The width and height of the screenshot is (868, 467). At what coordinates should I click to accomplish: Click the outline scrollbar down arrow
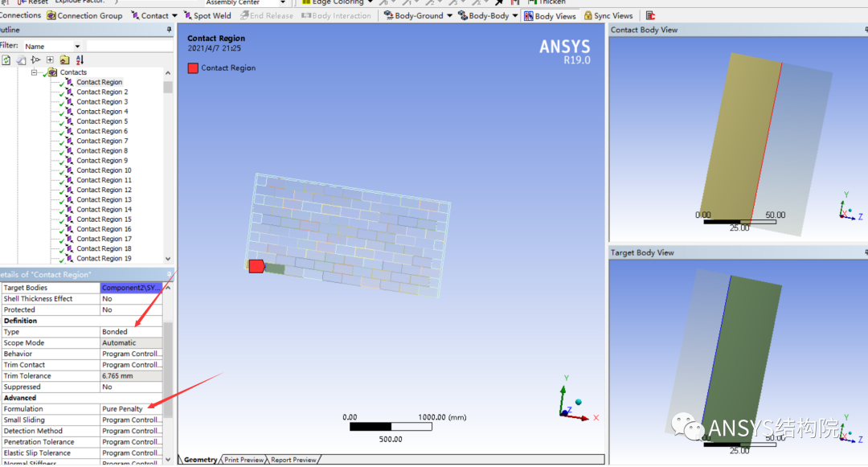[x=168, y=258]
